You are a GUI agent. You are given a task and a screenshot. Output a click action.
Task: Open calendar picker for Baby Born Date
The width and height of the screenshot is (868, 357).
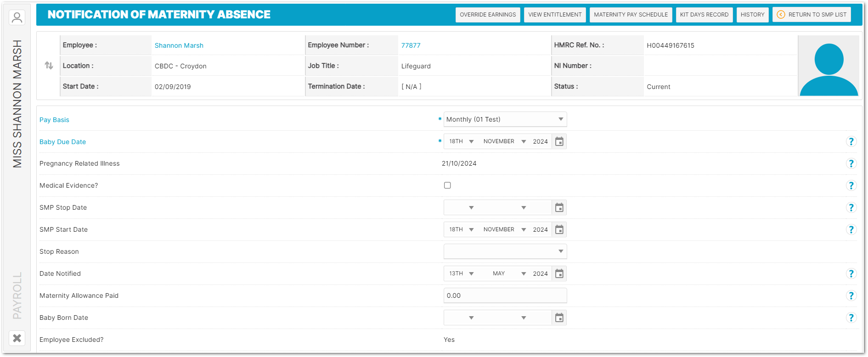point(559,318)
